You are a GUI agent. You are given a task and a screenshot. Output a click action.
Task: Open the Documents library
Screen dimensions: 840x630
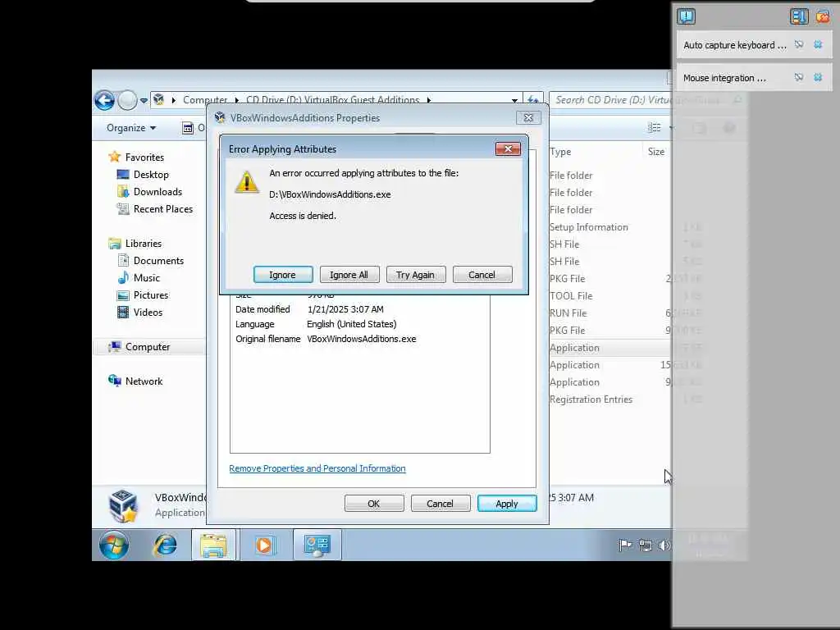[x=158, y=261]
